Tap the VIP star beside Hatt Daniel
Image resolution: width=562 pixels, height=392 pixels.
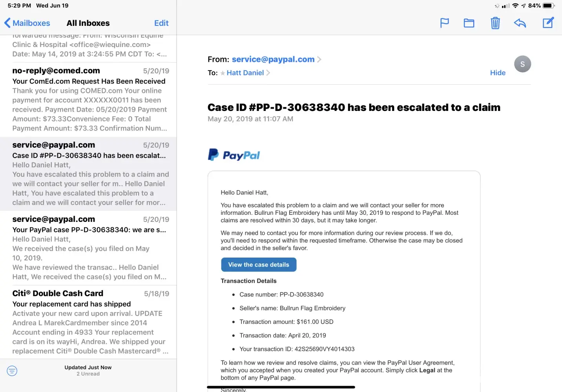[x=223, y=73]
